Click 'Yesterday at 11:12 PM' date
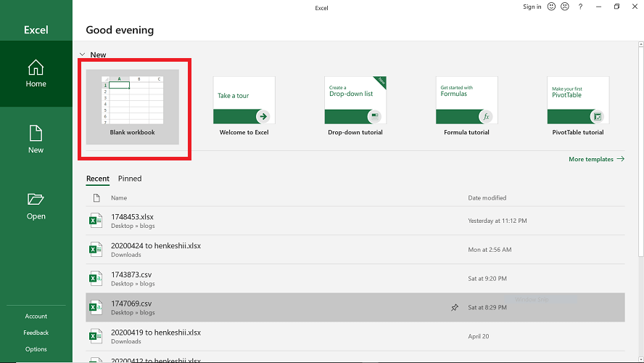 tap(498, 221)
